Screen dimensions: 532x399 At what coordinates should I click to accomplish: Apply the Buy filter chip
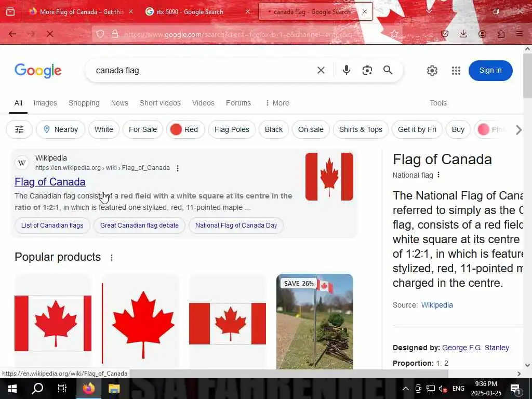[x=458, y=129]
